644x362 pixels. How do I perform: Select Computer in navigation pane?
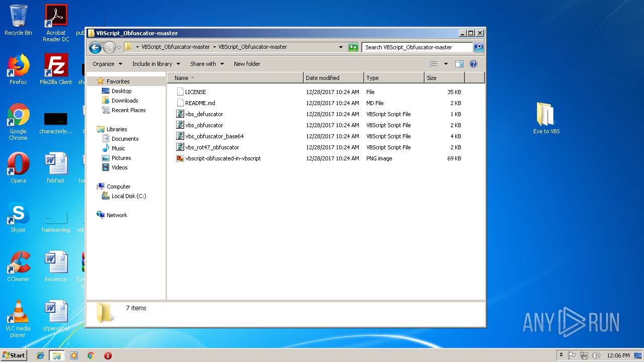[x=118, y=187]
